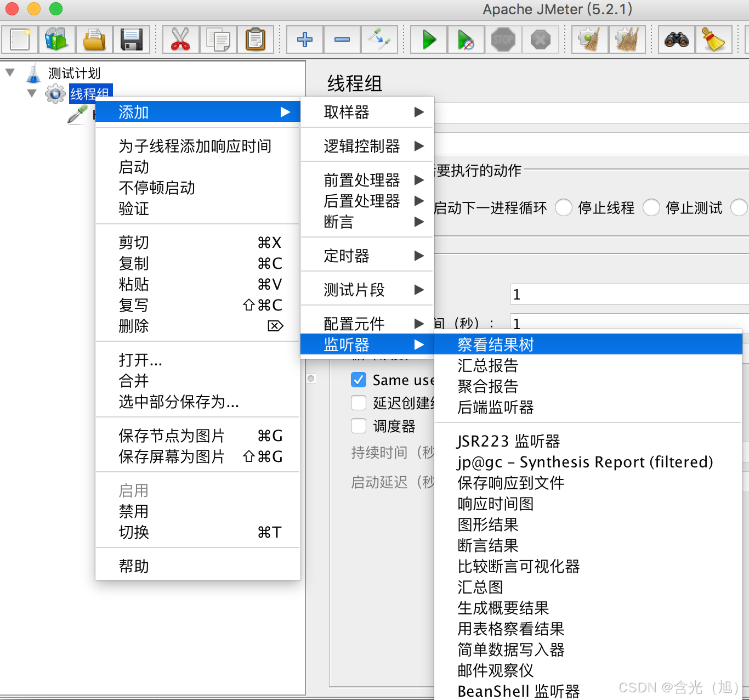Choose 后端监听器 from the list

pos(588,407)
